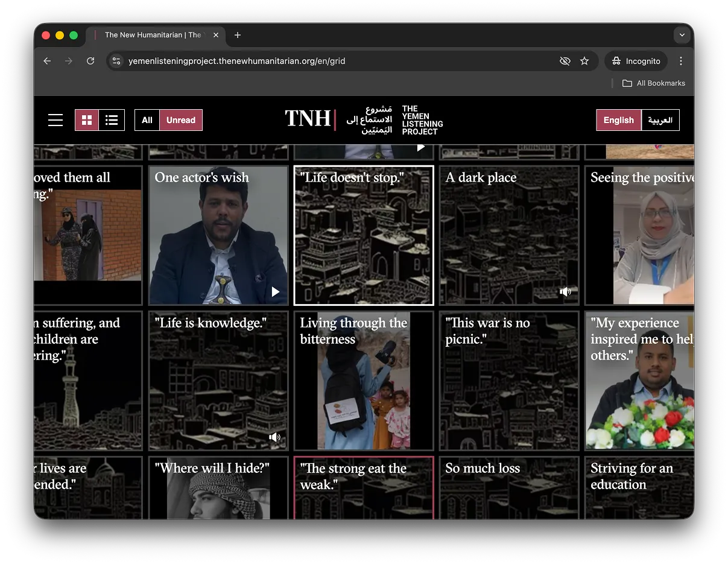Expand the Chrome tab search dropdown
Image resolution: width=728 pixels, height=564 pixels.
point(682,35)
